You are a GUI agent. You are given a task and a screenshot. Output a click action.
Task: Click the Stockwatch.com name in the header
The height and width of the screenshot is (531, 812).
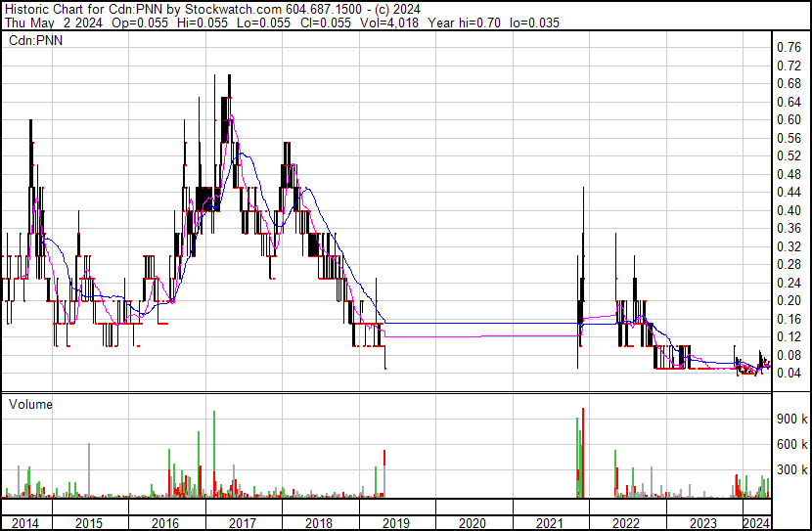pyautogui.click(x=234, y=10)
